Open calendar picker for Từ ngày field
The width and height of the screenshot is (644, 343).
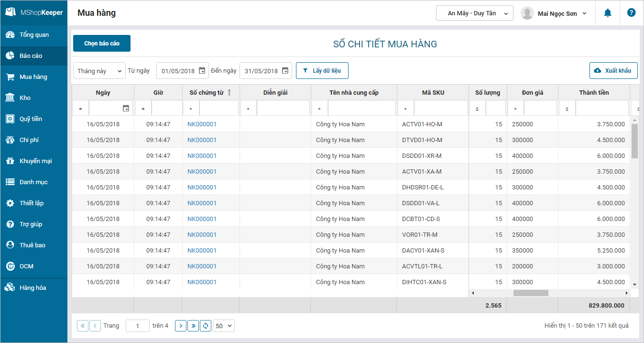202,71
